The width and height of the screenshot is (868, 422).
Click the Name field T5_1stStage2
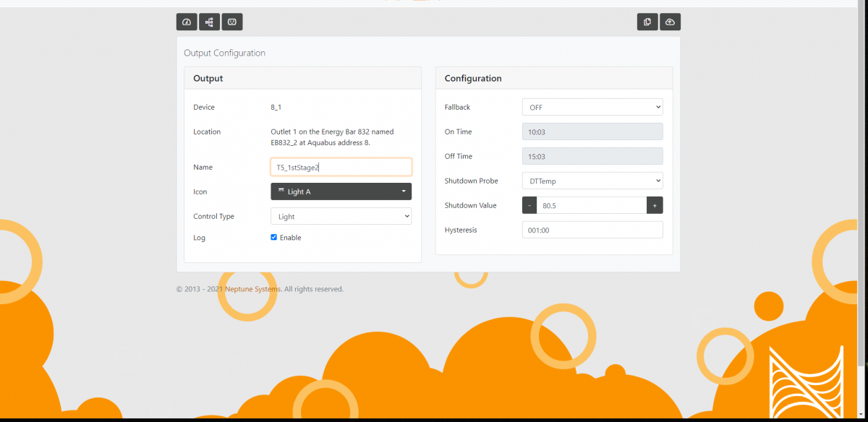pos(341,167)
